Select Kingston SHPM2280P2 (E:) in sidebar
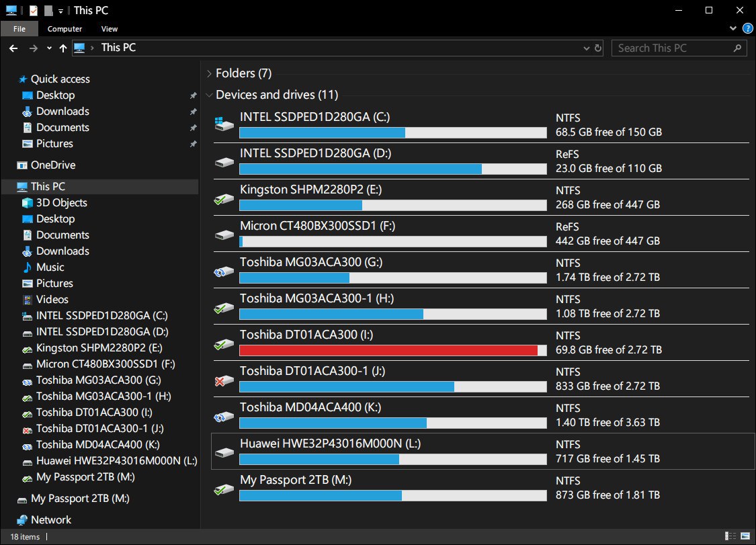This screenshot has width=756, height=545. point(99,347)
